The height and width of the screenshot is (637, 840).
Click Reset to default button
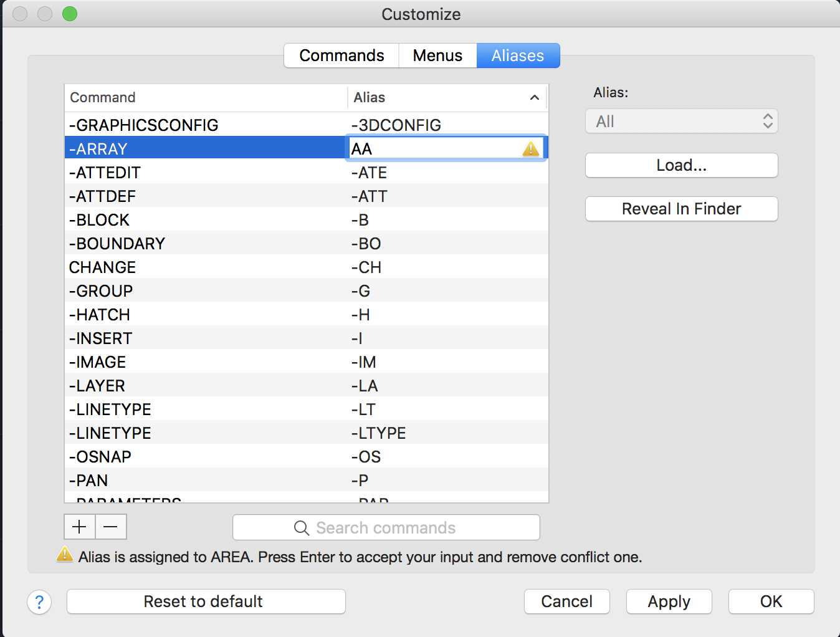206,601
